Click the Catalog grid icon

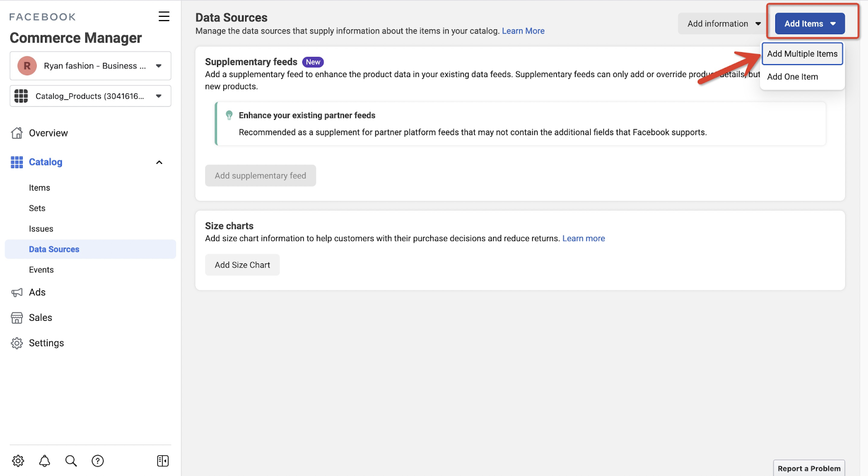click(17, 162)
